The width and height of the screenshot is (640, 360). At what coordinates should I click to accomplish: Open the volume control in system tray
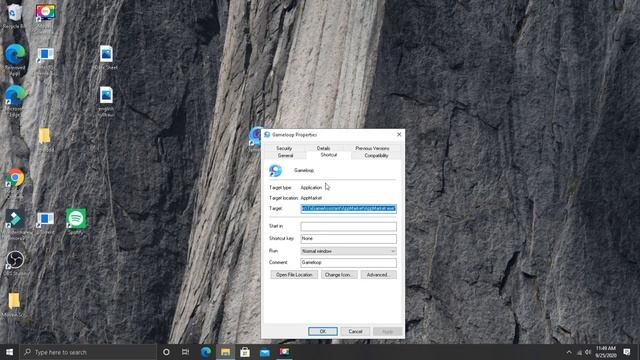tap(588, 352)
